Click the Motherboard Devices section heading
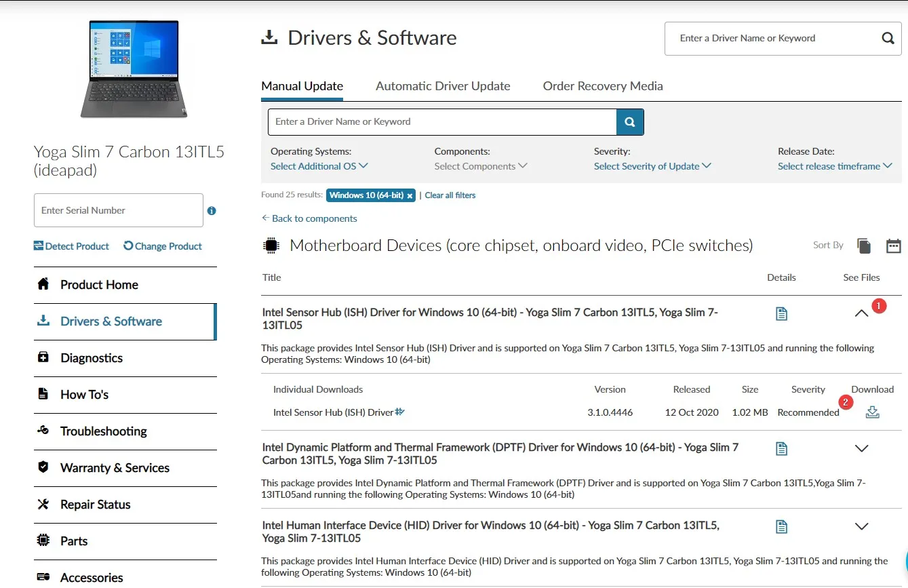This screenshot has width=908, height=588. point(521,246)
